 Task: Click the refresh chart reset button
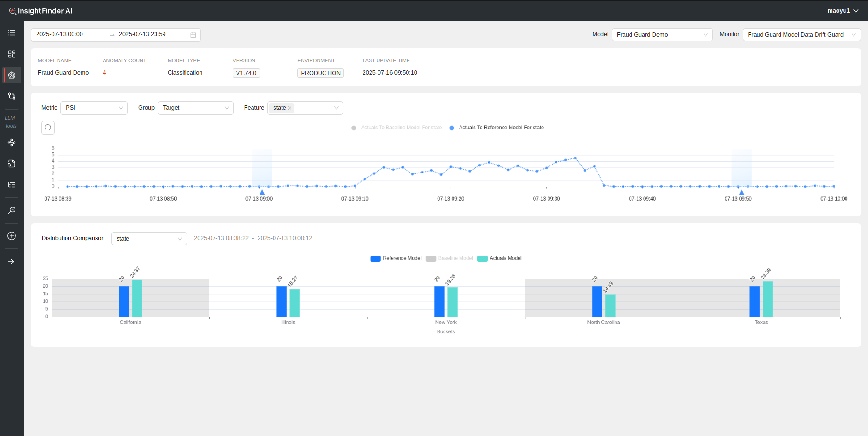48,128
